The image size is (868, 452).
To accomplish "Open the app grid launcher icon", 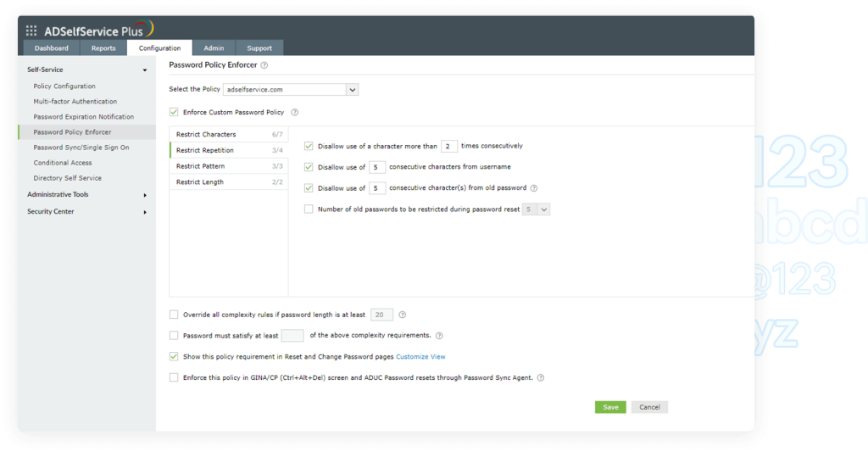I will pos(31,31).
